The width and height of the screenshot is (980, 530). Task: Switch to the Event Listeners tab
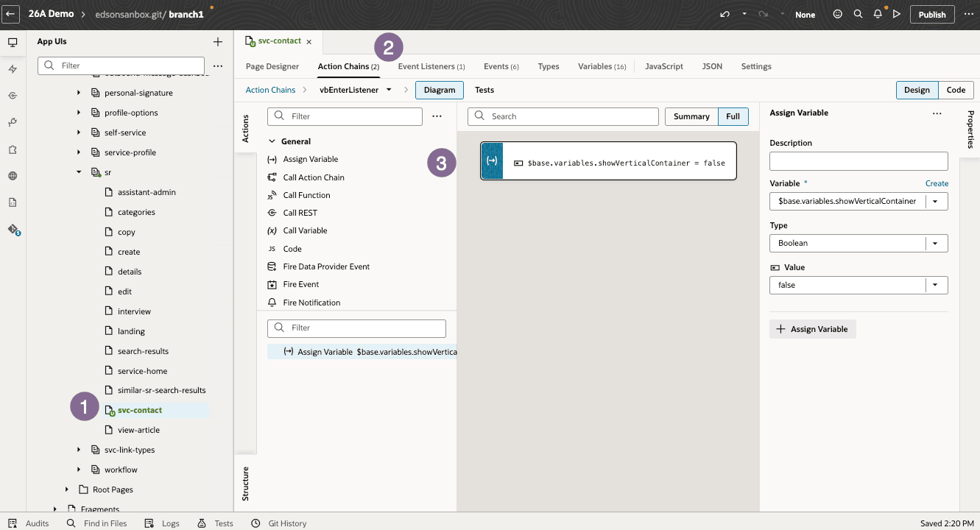pos(431,66)
